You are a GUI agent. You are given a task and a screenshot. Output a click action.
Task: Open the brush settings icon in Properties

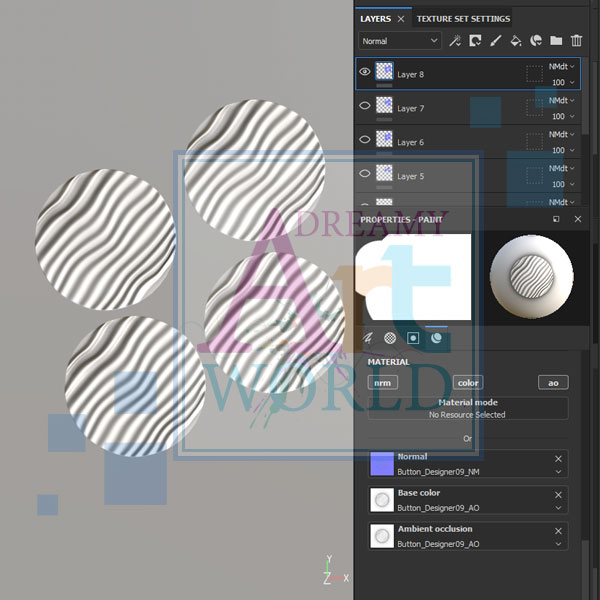click(x=367, y=338)
